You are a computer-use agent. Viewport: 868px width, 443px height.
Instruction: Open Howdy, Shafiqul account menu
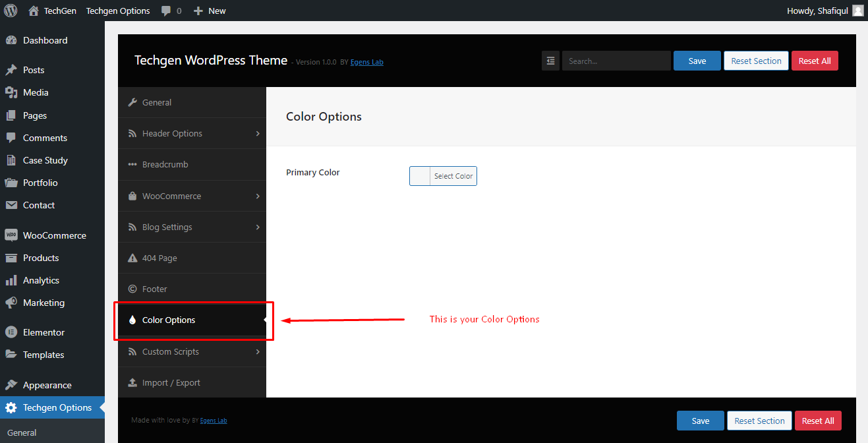[x=825, y=11]
